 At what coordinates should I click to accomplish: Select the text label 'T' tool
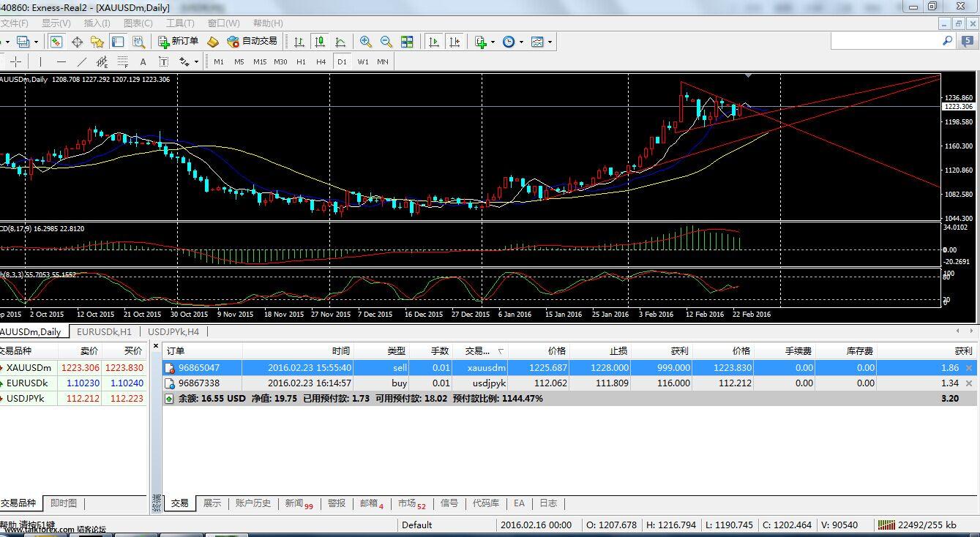click(x=163, y=61)
